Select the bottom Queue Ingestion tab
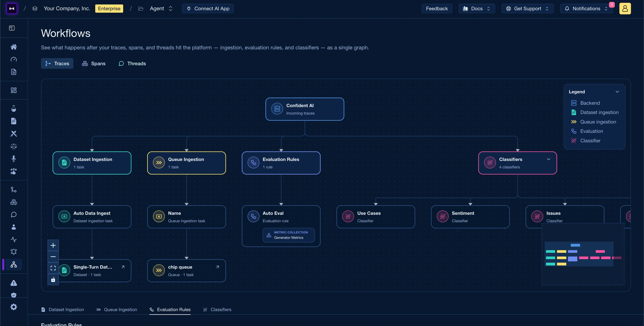The height and width of the screenshot is (326, 644). (x=117, y=310)
